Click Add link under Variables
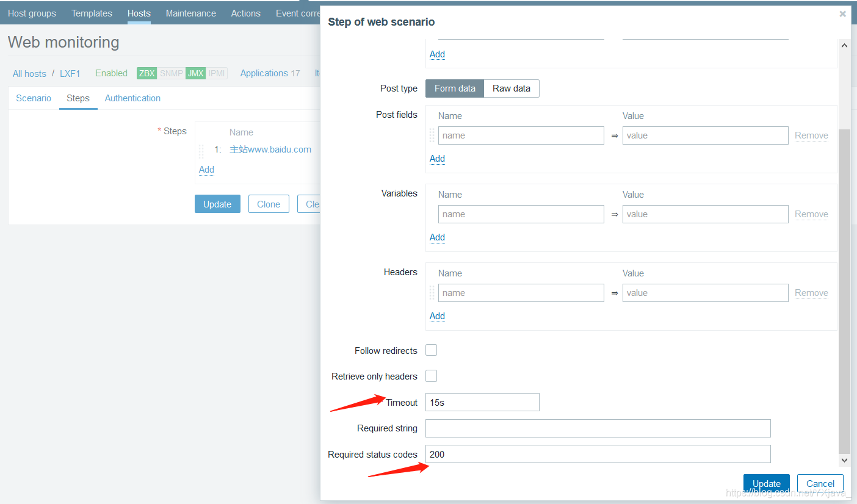This screenshot has width=857, height=504. click(x=437, y=237)
